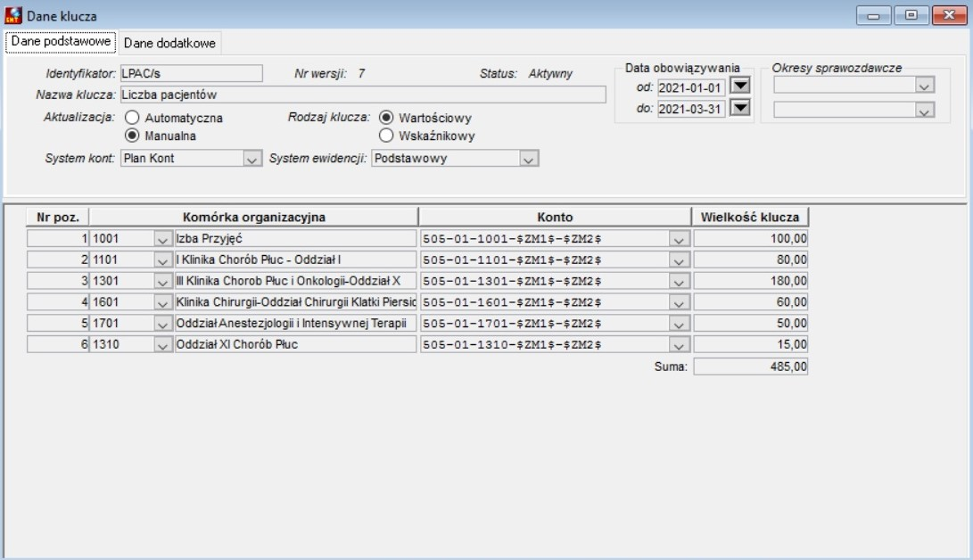Click the 'od' date field 2021-01-01

pyautogui.click(x=691, y=87)
